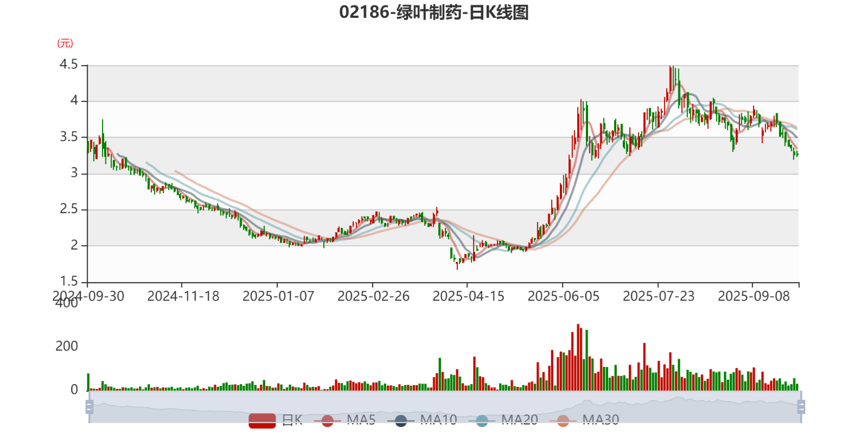Click the 2024-11-18 date axis label
The width and height of the screenshot is (868, 434).
click(x=183, y=296)
